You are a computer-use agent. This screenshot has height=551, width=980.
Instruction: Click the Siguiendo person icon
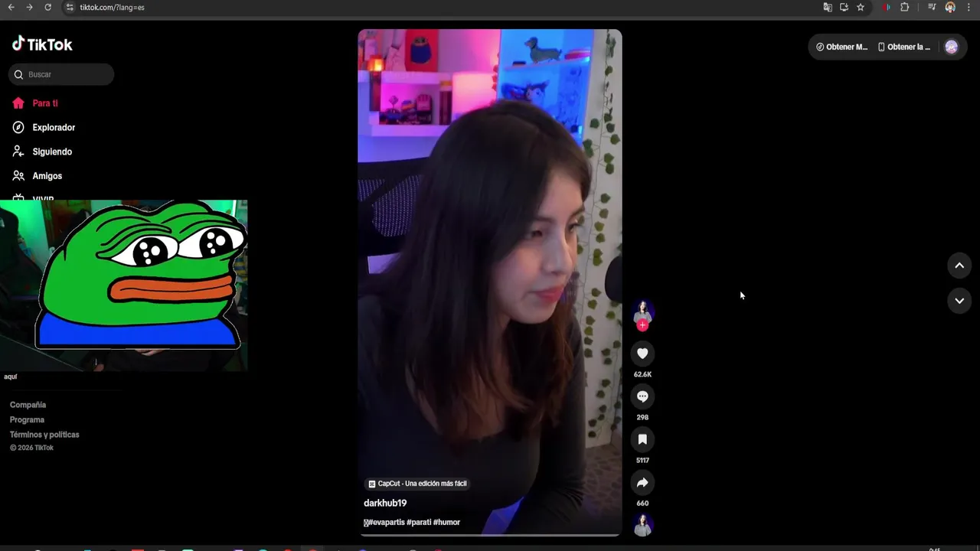click(x=18, y=152)
